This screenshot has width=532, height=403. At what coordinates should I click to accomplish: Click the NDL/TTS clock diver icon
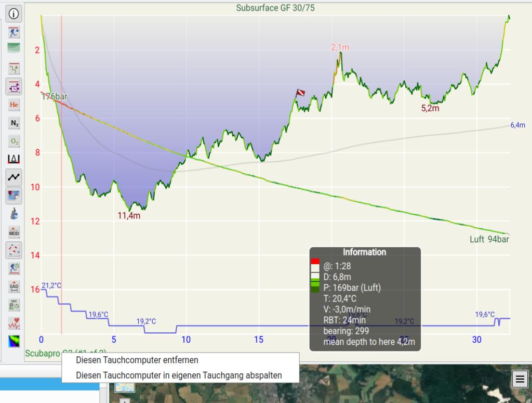tap(14, 268)
